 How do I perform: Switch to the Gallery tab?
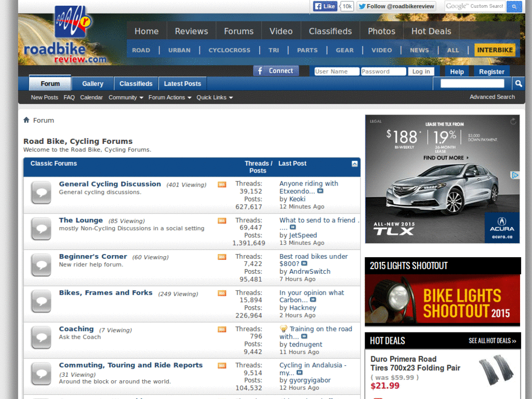(92, 84)
